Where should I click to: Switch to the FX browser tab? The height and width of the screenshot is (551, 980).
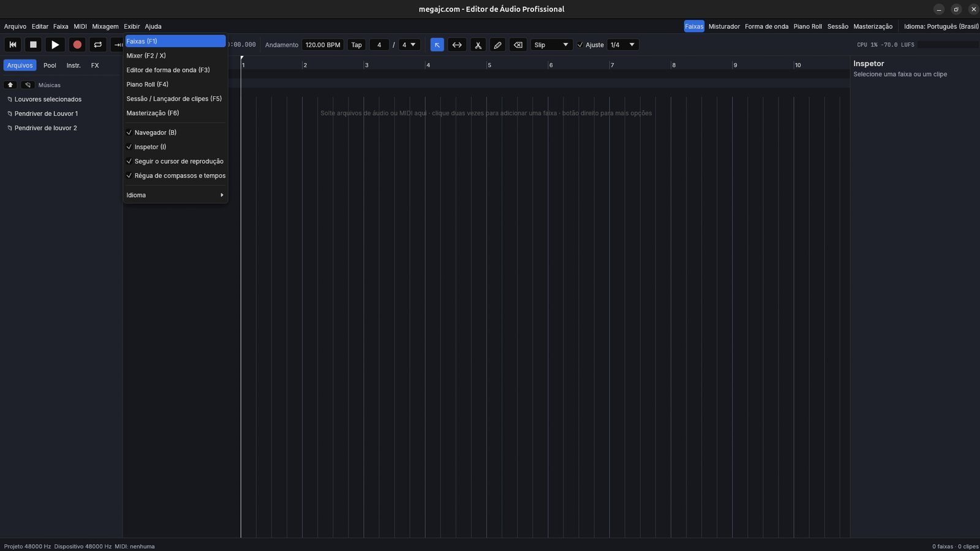95,65
